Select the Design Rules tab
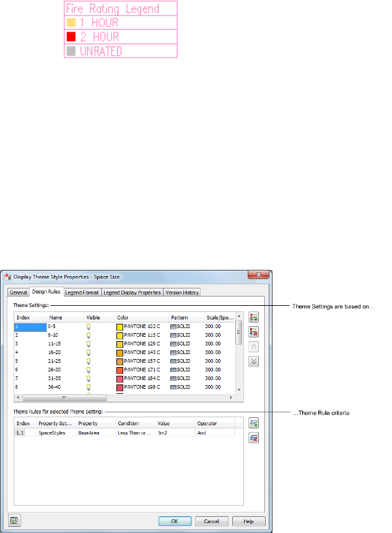 click(46, 292)
